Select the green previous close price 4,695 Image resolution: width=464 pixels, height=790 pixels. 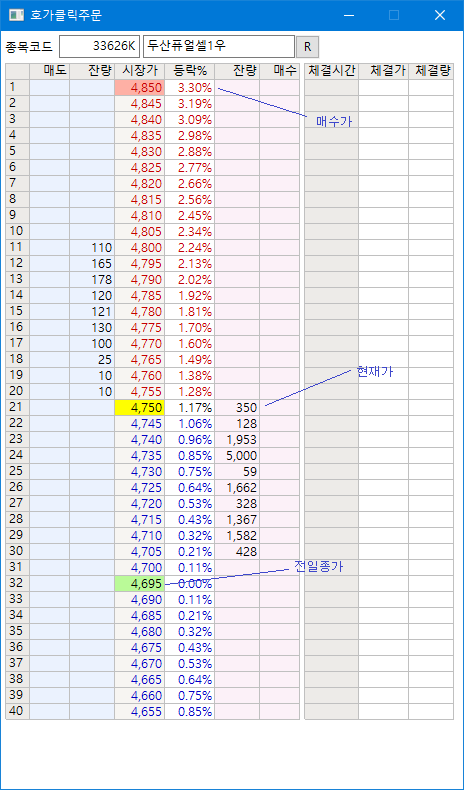tap(140, 584)
